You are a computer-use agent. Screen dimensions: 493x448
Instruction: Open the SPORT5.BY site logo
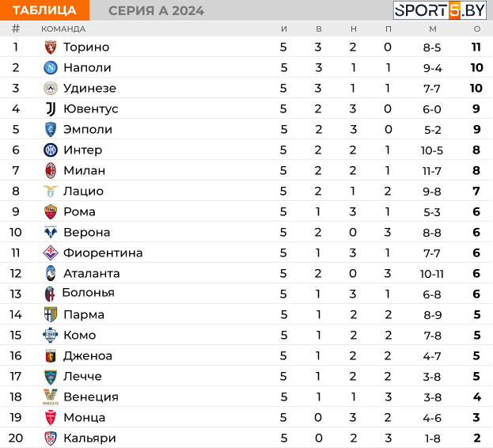439,10
